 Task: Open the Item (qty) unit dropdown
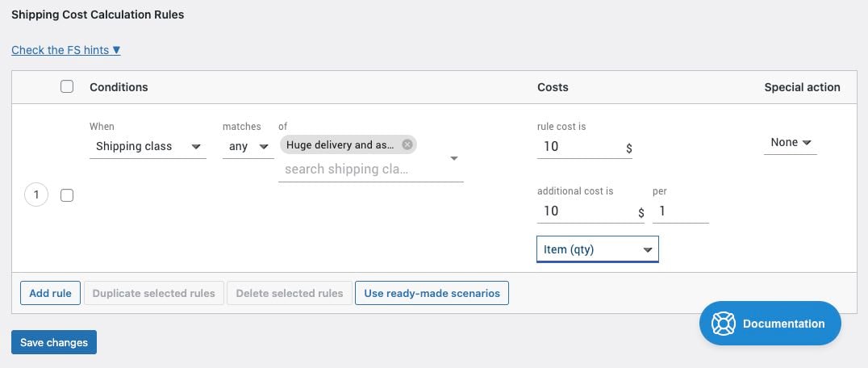tap(598, 249)
